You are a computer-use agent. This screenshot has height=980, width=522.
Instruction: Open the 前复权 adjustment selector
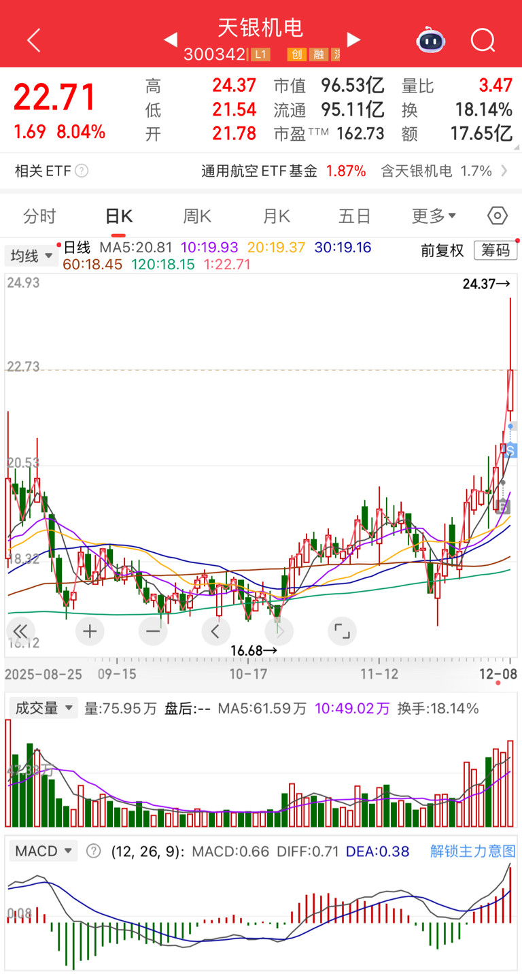click(442, 250)
